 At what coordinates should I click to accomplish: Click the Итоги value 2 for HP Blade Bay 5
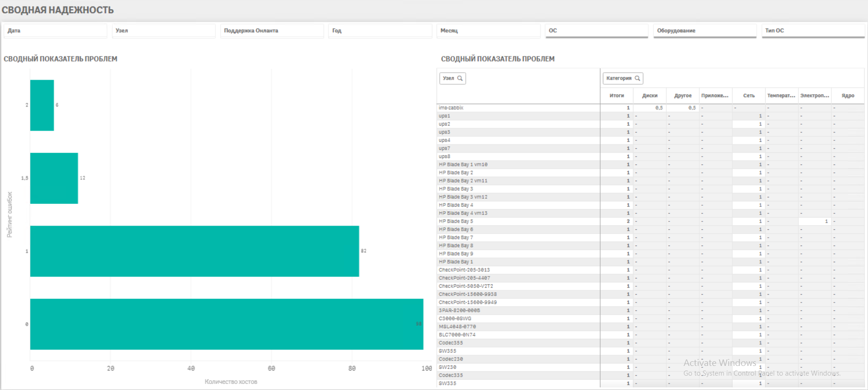[x=628, y=221]
